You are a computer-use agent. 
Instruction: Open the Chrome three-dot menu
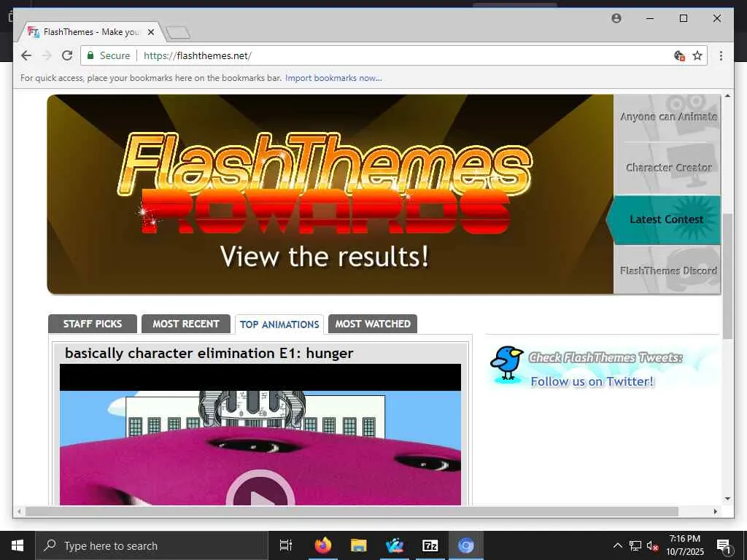[721, 55]
